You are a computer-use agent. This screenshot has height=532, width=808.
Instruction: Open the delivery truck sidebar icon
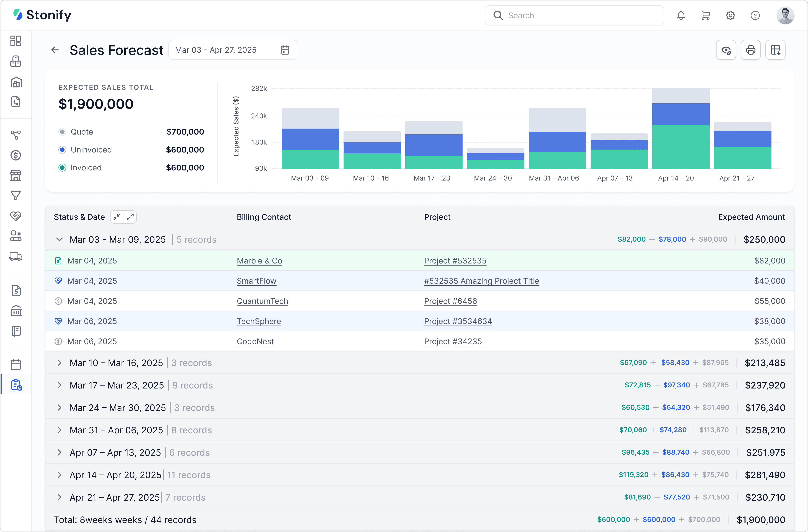click(x=16, y=257)
